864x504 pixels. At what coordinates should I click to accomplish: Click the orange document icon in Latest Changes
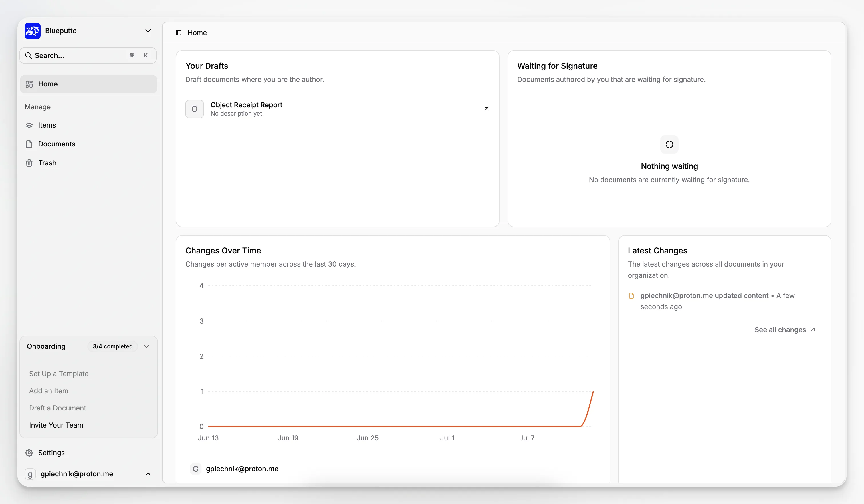pos(631,295)
